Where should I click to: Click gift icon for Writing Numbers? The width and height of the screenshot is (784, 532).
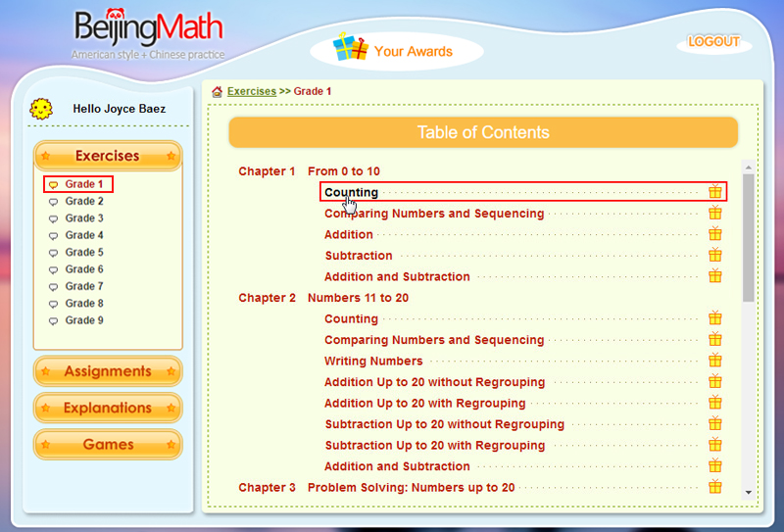[715, 360]
